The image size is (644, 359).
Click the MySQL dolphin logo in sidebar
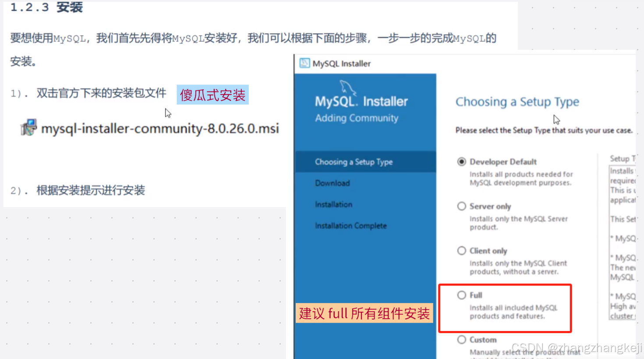pos(347,88)
